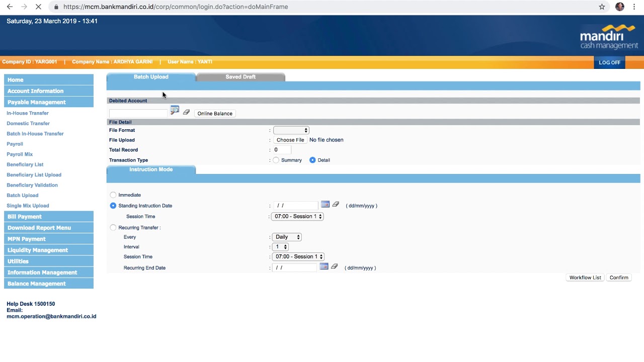644x362 pixels.
Task: Click browser address bar URL
Action: coord(176,7)
